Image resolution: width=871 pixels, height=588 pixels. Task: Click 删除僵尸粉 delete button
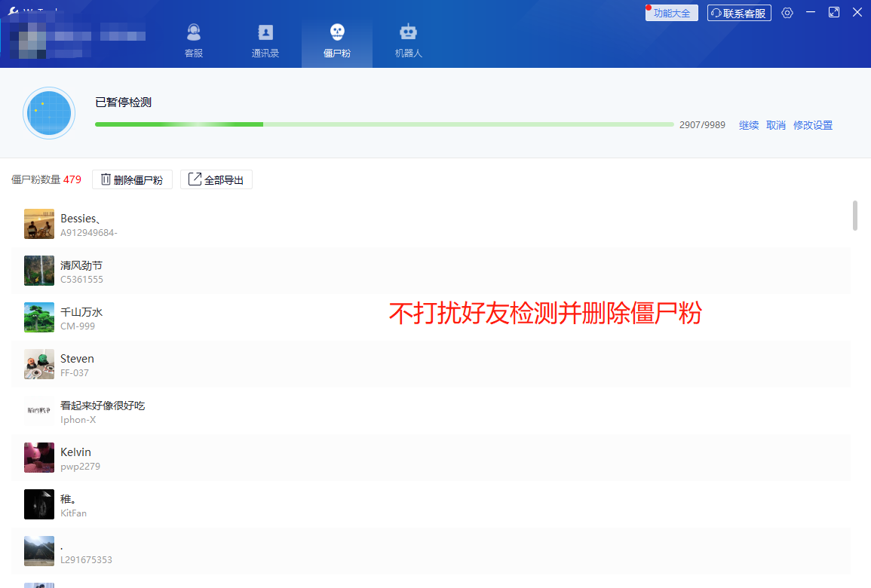(132, 179)
